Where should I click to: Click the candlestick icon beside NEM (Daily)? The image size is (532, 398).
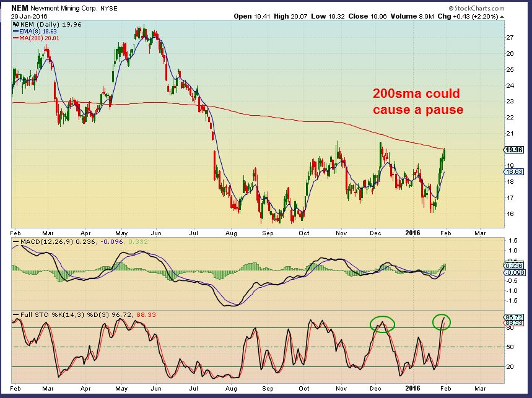(x=15, y=24)
